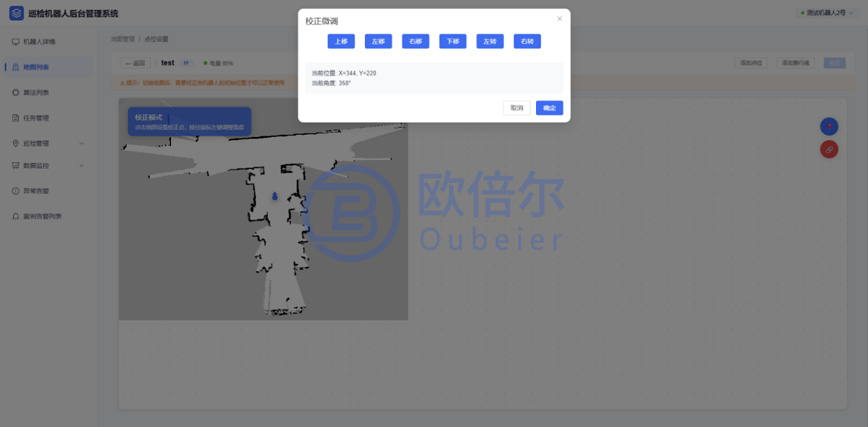The image size is (868, 427).
Task: Click the 下移 move-down button
Action: [453, 41]
